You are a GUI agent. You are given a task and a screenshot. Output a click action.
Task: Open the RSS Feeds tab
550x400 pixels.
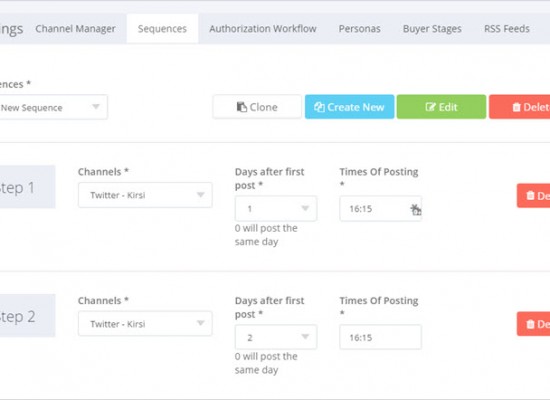tap(507, 29)
